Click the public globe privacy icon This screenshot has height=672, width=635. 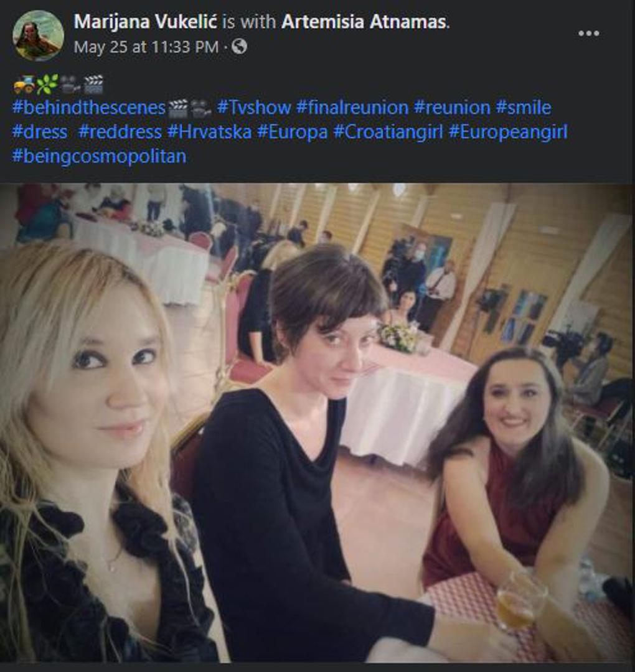(239, 46)
